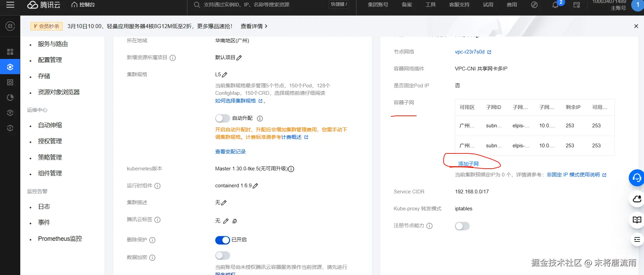Open 授权管理 in the left menu
The image size is (644, 275).
point(50,141)
